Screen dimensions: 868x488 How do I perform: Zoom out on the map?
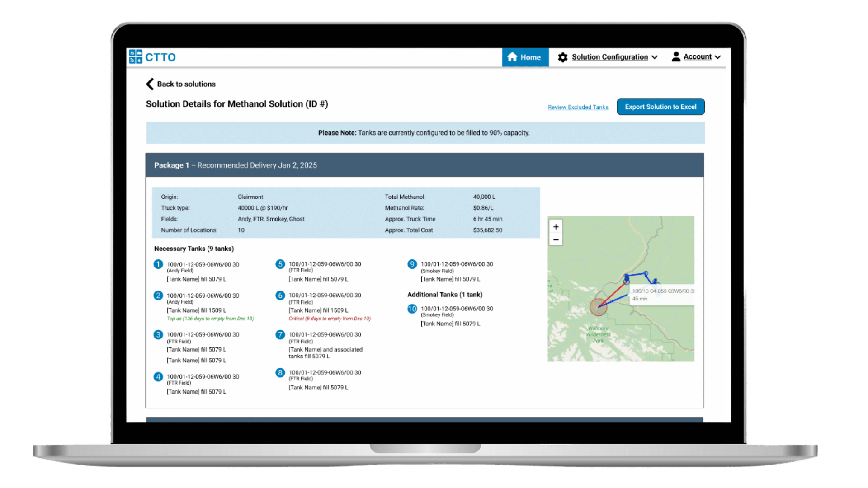tap(556, 239)
